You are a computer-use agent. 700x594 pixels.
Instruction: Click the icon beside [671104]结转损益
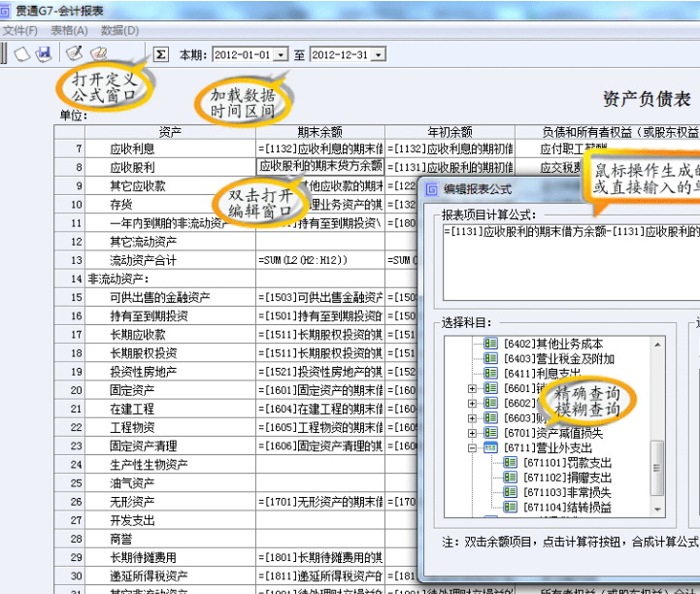[x=511, y=508]
